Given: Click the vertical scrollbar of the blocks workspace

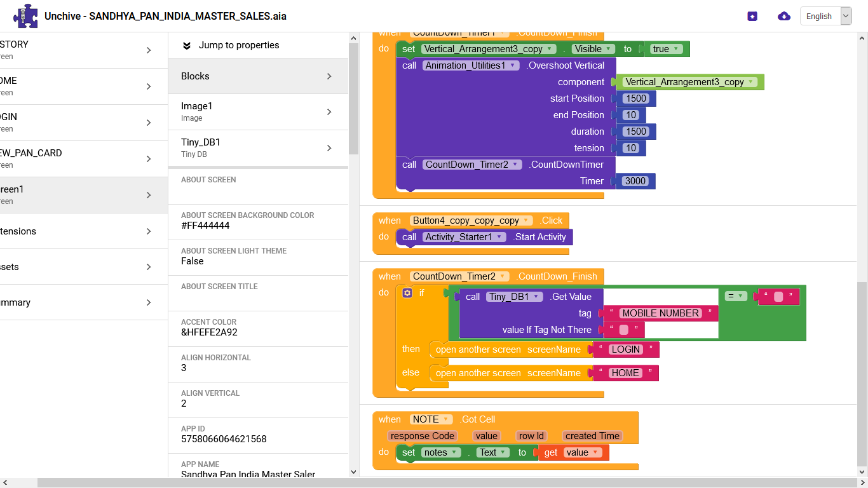Looking at the screenshot, I should (x=862, y=374).
